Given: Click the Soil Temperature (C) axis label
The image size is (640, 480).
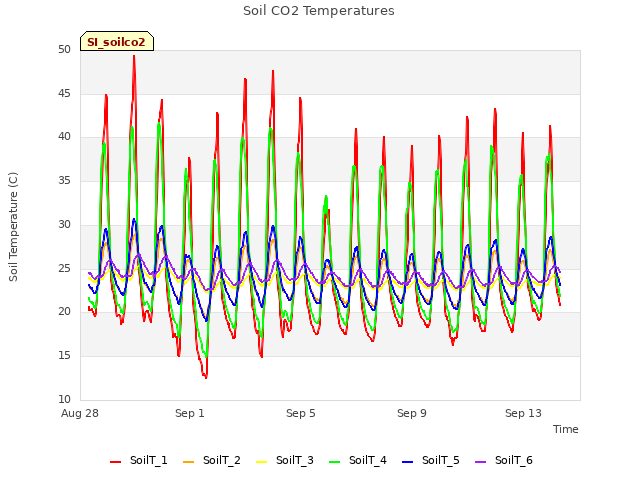Looking at the screenshot, I should click(x=13, y=227).
